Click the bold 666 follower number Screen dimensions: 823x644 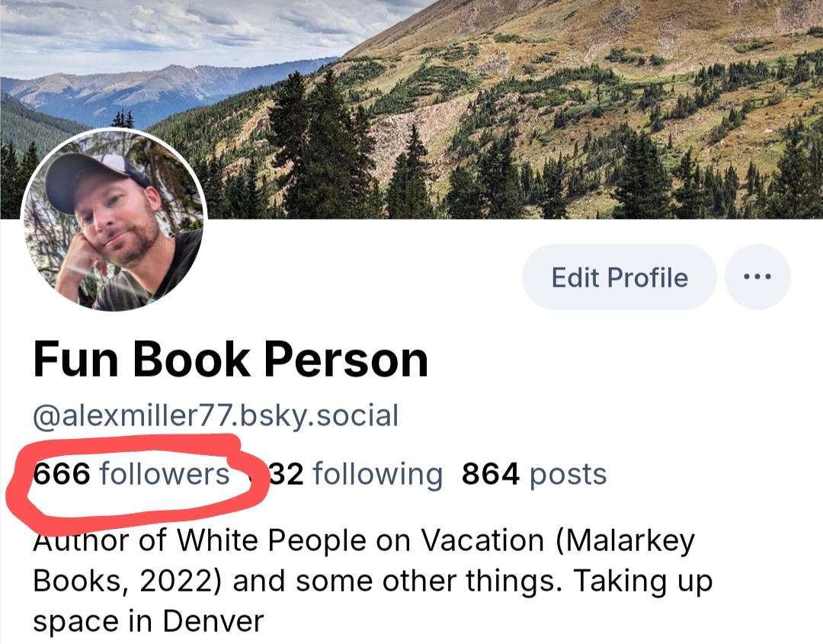pyautogui.click(x=62, y=474)
